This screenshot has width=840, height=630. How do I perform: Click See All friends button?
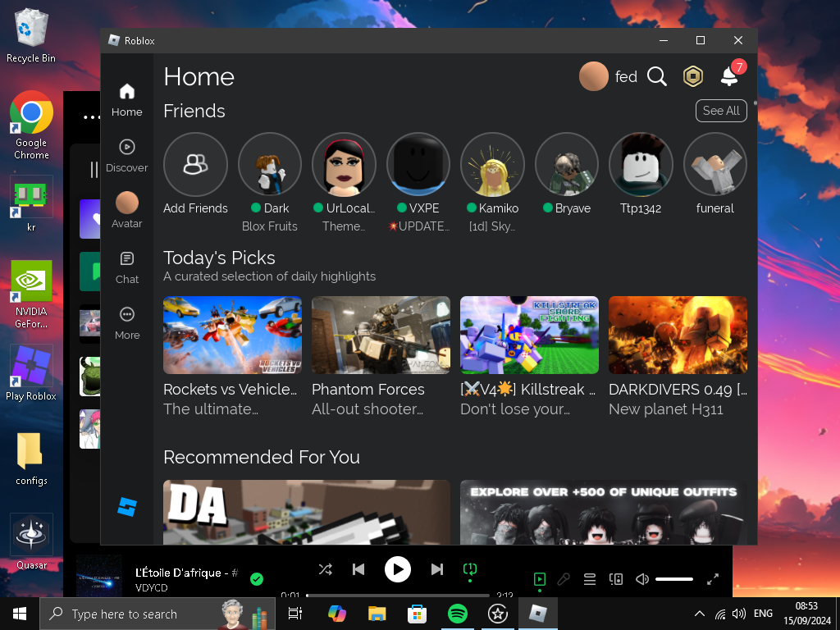pos(721,111)
